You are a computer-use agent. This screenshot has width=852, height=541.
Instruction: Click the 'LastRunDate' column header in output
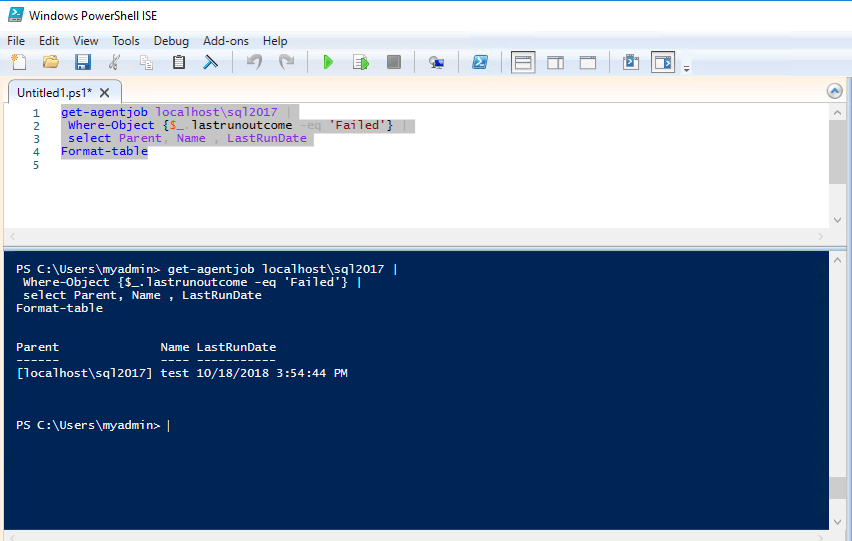(x=236, y=347)
